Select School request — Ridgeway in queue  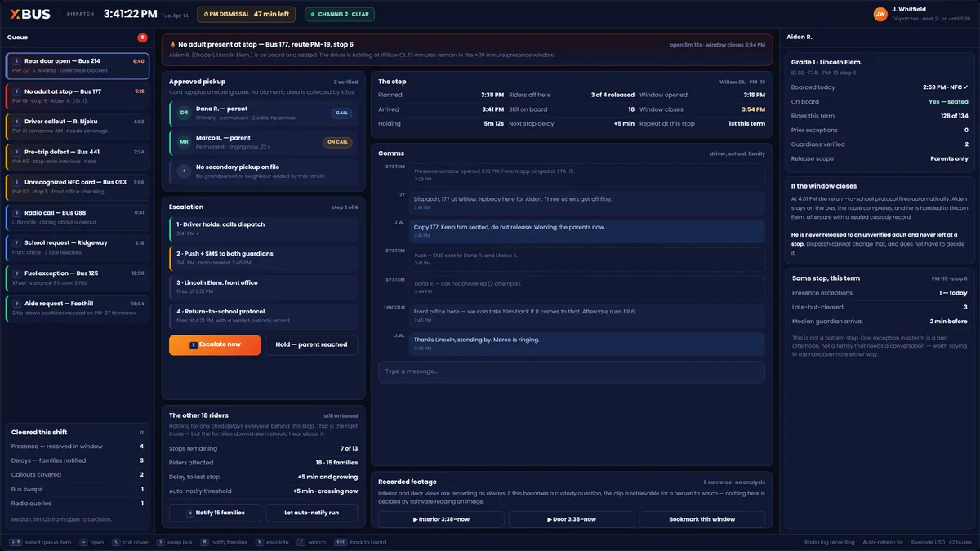[x=78, y=247]
